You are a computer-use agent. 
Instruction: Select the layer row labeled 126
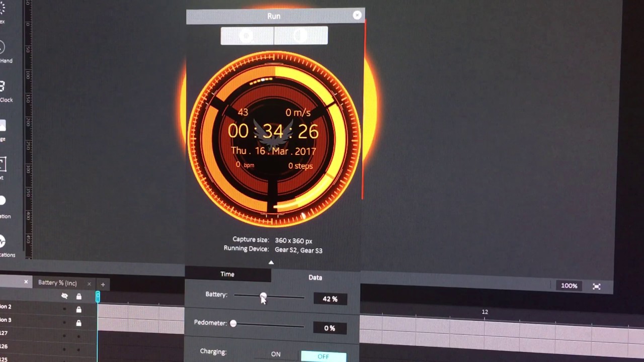point(48,347)
